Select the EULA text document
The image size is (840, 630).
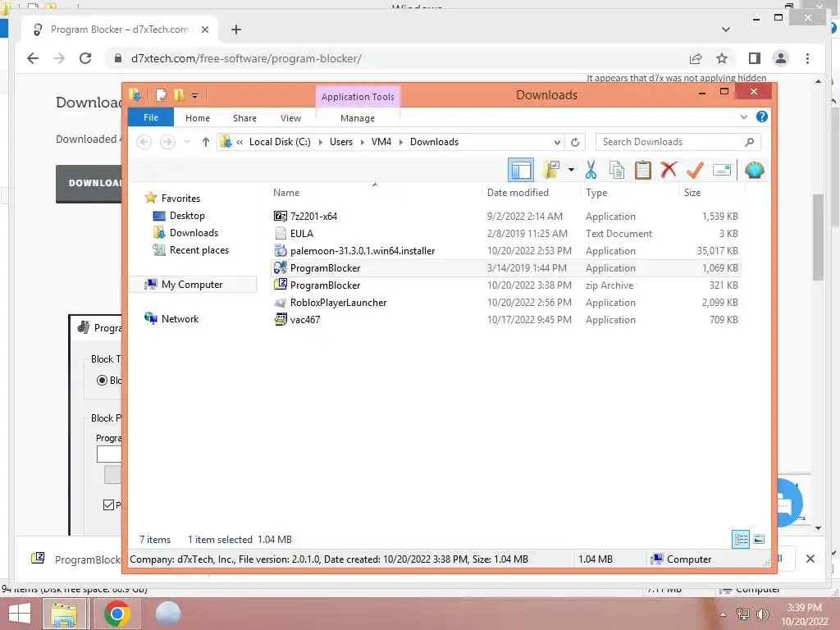505,233
